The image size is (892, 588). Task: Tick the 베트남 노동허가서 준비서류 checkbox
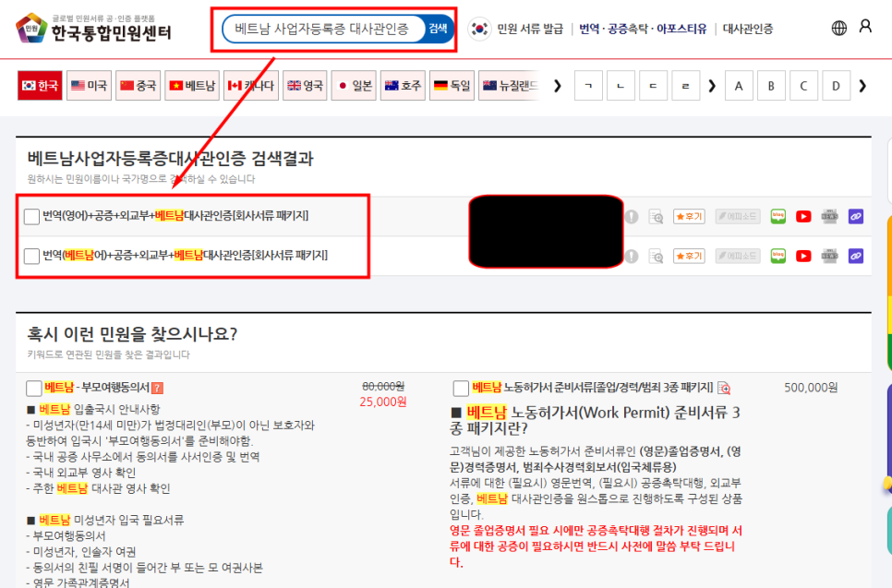click(461, 389)
